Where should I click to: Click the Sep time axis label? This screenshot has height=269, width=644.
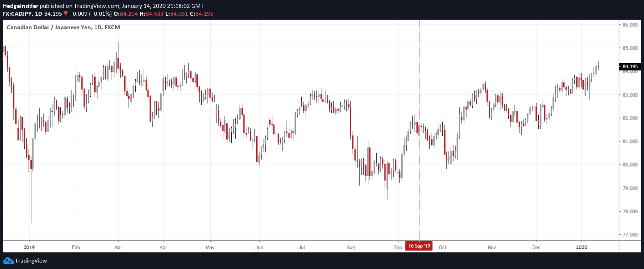[398, 247]
